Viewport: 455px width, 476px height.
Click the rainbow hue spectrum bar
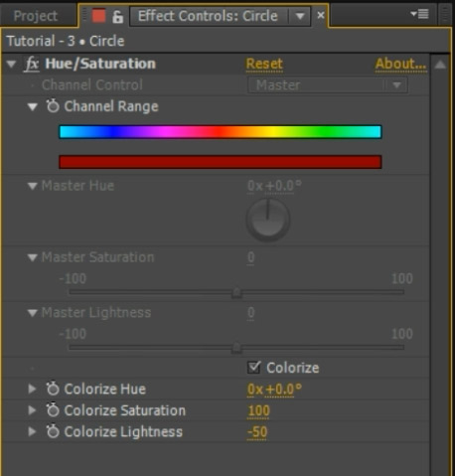[x=221, y=132]
